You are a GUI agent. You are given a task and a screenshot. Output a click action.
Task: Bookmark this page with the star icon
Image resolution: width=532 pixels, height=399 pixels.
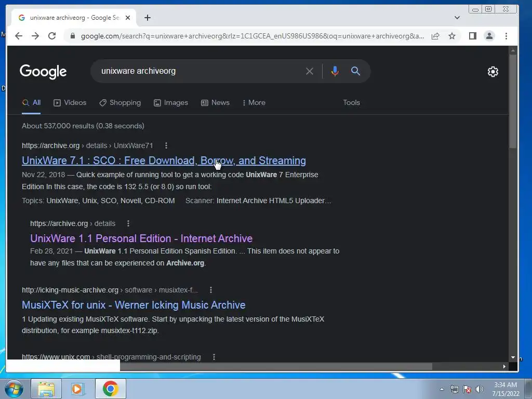(x=452, y=36)
